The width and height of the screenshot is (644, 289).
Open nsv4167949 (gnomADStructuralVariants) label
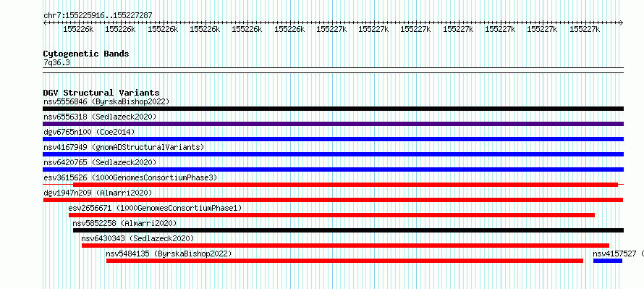coord(124,147)
